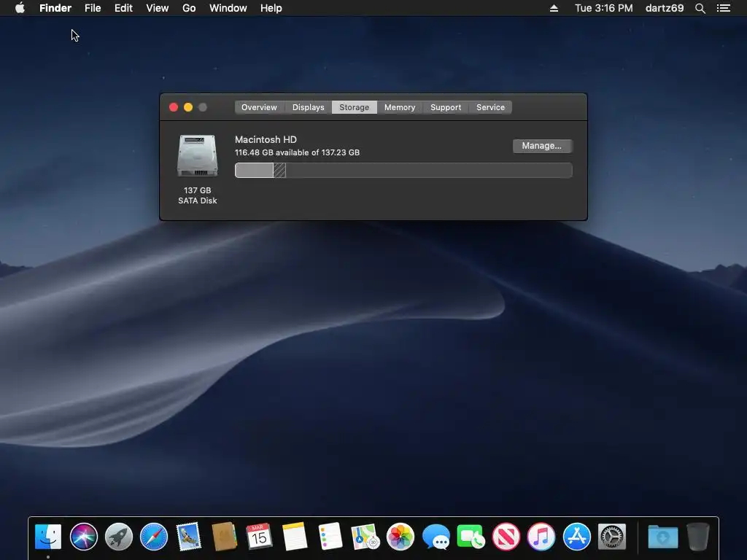Select the Storage tab
This screenshot has height=560, width=747.
click(354, 107)
